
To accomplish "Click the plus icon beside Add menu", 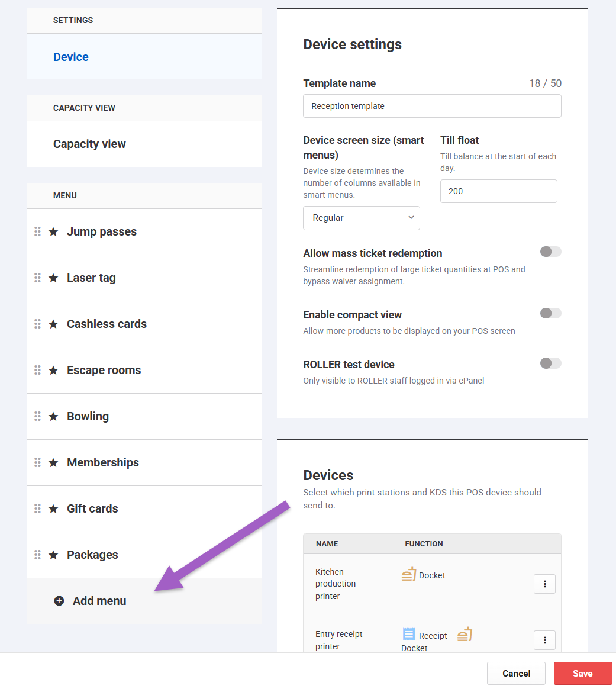I will (x=59, y=601).
